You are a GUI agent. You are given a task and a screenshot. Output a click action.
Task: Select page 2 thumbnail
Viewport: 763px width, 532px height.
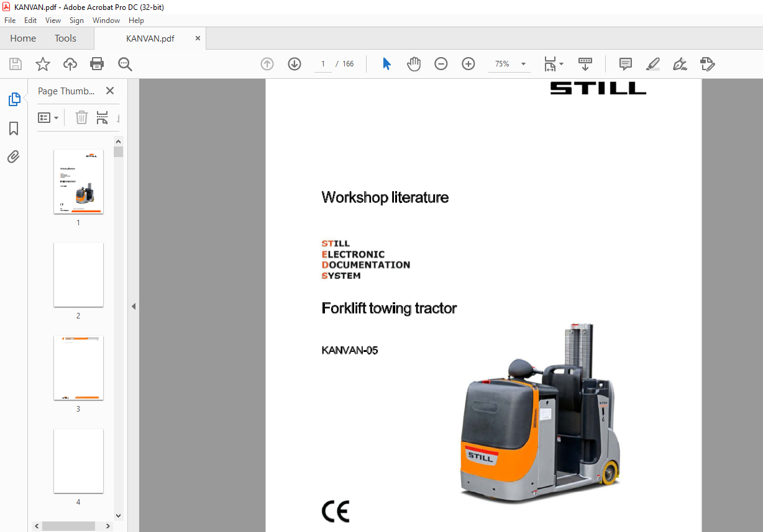[x=78, y=275]
